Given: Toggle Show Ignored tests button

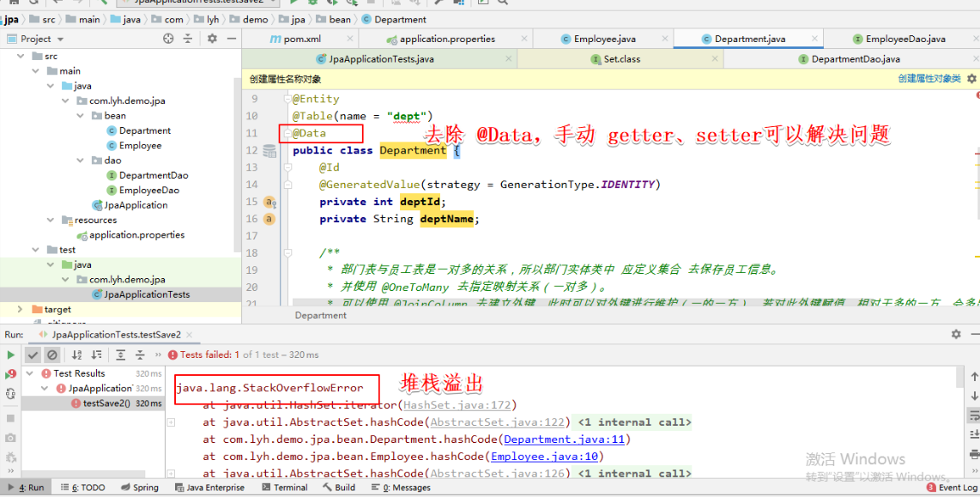Looking at the screenshot, I should (52, 355).
